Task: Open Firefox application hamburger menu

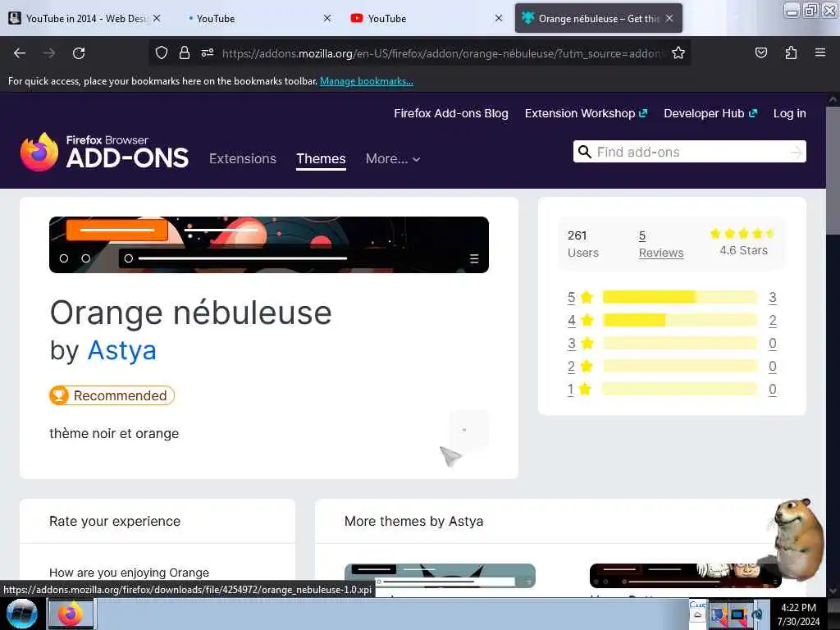Action: 820,53
